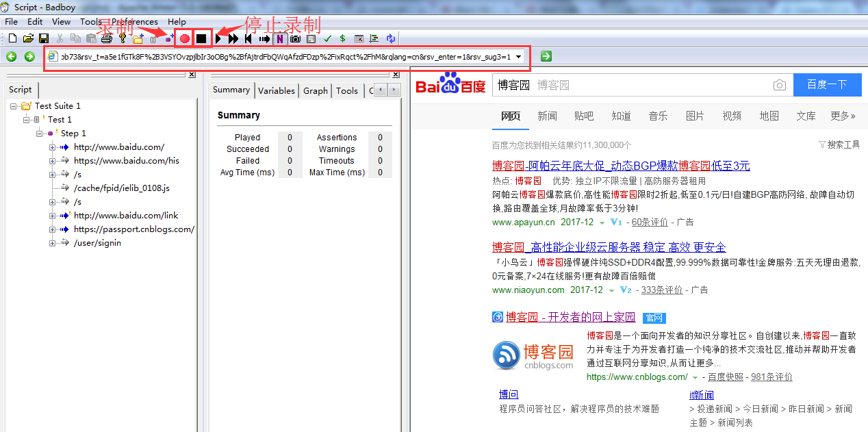868x432 pixels.
Task: Click the 百度一下 search button
Action: click(x=827, y=85)
